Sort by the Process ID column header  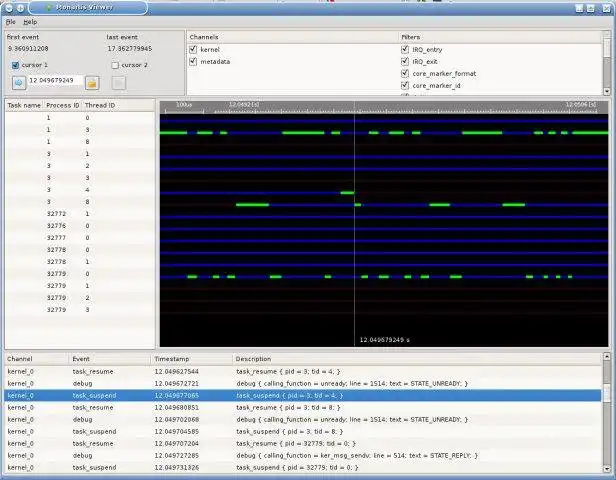(x=62, y=105)
